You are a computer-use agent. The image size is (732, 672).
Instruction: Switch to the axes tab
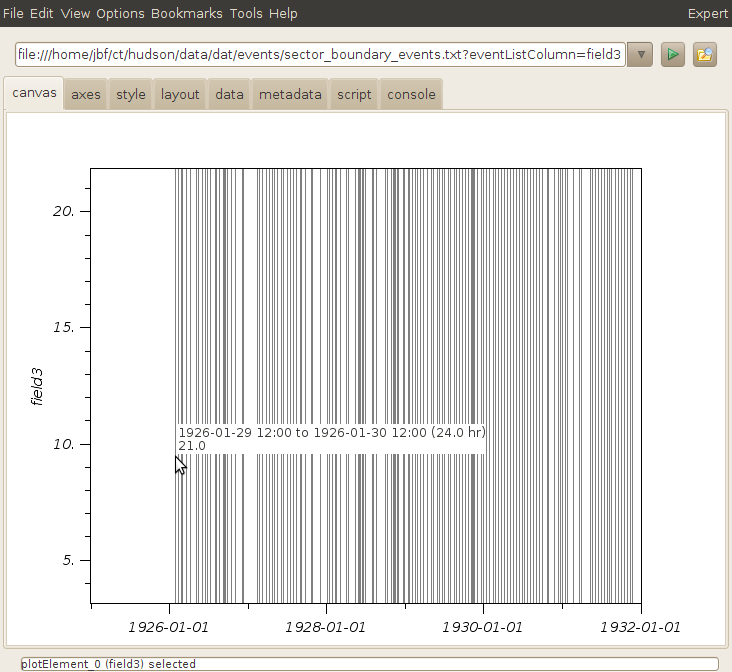point(86,95)
